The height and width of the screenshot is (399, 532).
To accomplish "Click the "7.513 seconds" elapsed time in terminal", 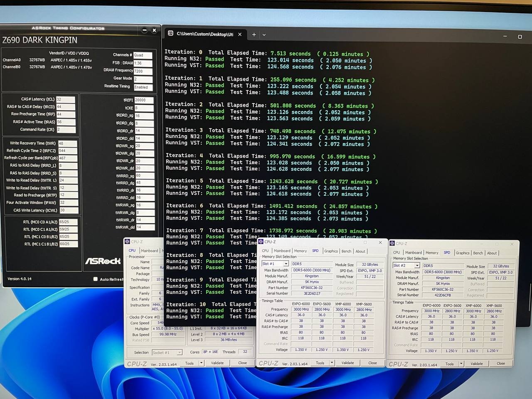I will point(291,54).
